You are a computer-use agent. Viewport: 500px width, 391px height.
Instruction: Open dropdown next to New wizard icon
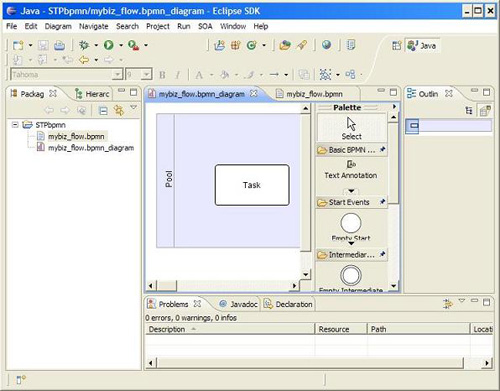30,45
